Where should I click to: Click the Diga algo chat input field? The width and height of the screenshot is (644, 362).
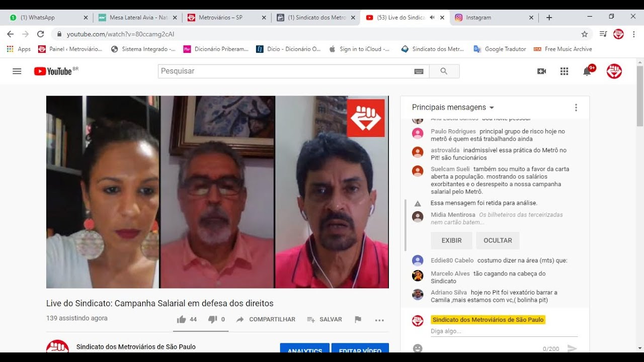pyautogui.click(x=503, y=331)
